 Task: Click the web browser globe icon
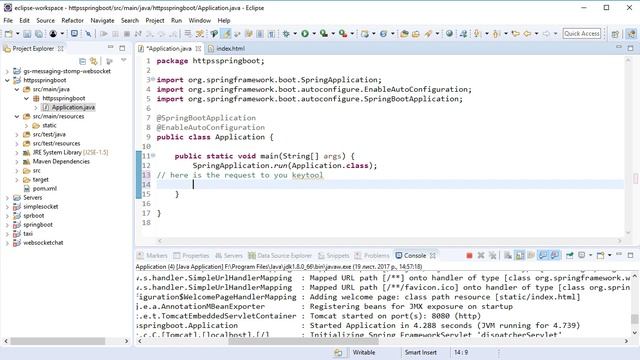tap(449, 34)
